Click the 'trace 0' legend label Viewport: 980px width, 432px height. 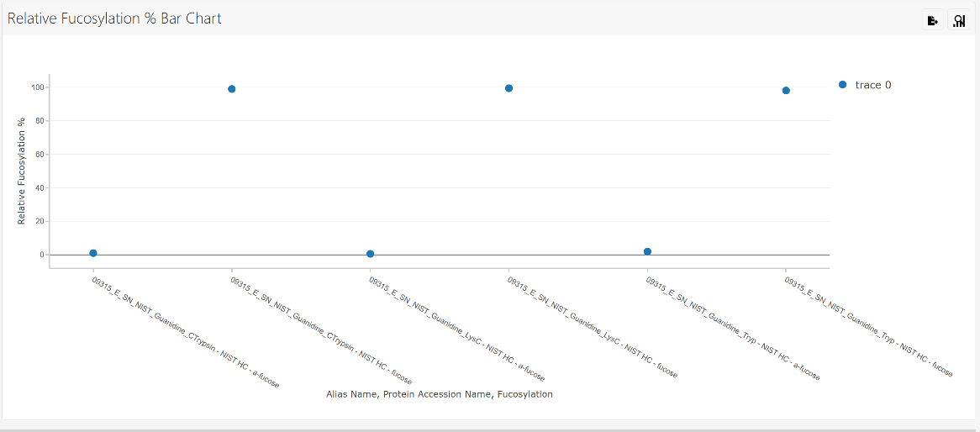(873, 85)
